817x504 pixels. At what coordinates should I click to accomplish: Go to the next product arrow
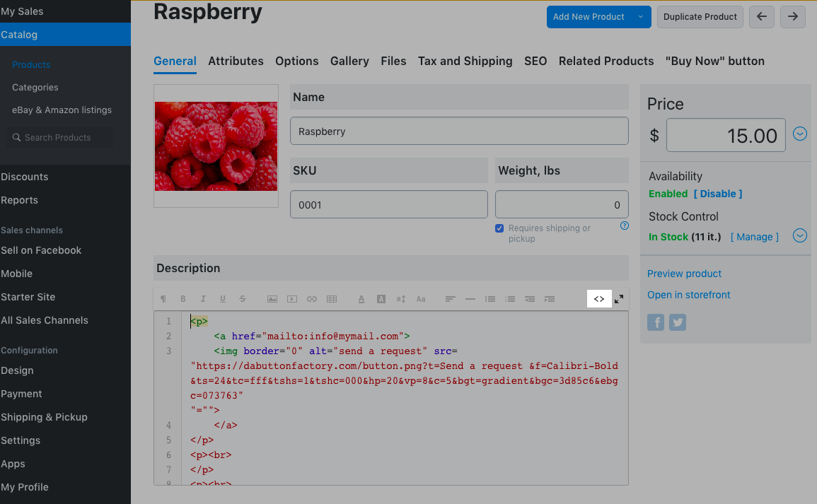click(793, 17)
